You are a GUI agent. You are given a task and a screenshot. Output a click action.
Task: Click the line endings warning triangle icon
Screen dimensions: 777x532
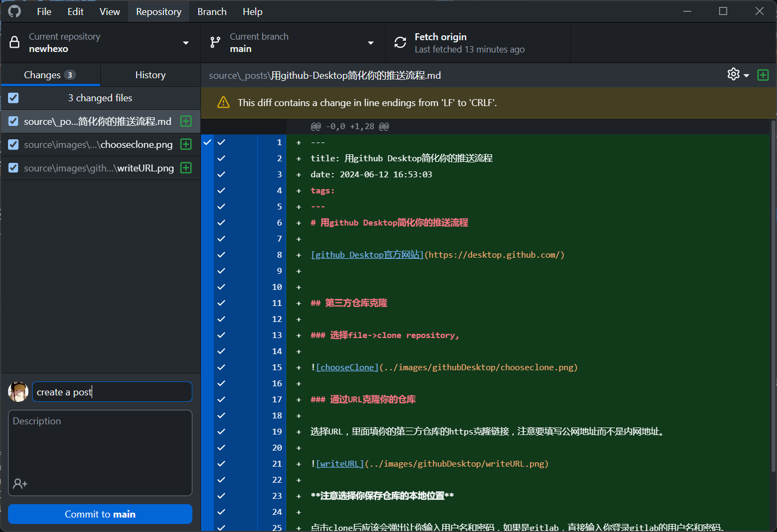click(x=223, y=102)
